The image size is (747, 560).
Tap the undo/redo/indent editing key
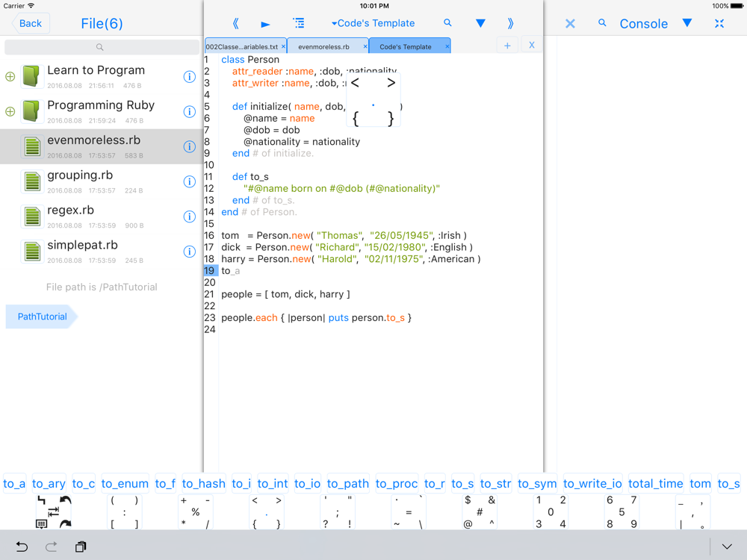pos(53,512)
